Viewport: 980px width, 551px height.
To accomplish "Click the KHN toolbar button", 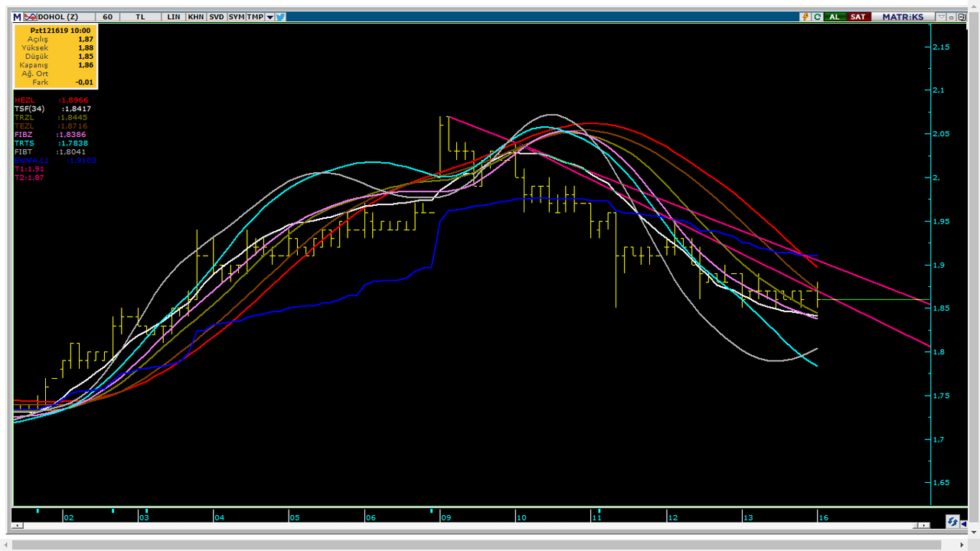I will 196,16.
